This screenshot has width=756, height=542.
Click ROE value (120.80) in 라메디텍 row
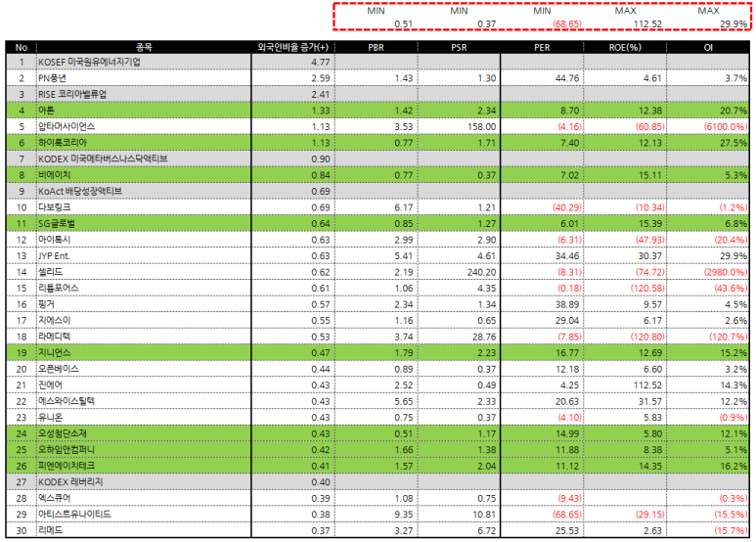(647, 338)
